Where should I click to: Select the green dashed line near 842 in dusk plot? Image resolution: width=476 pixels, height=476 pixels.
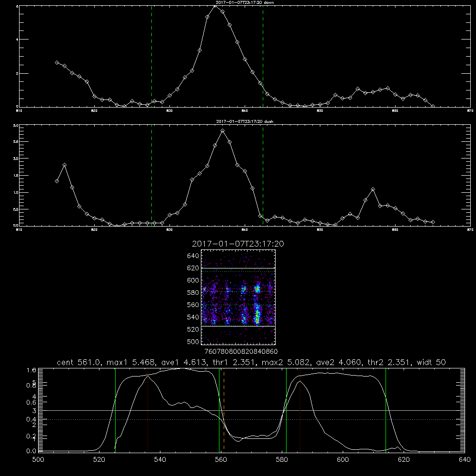[x=263, y=175]
